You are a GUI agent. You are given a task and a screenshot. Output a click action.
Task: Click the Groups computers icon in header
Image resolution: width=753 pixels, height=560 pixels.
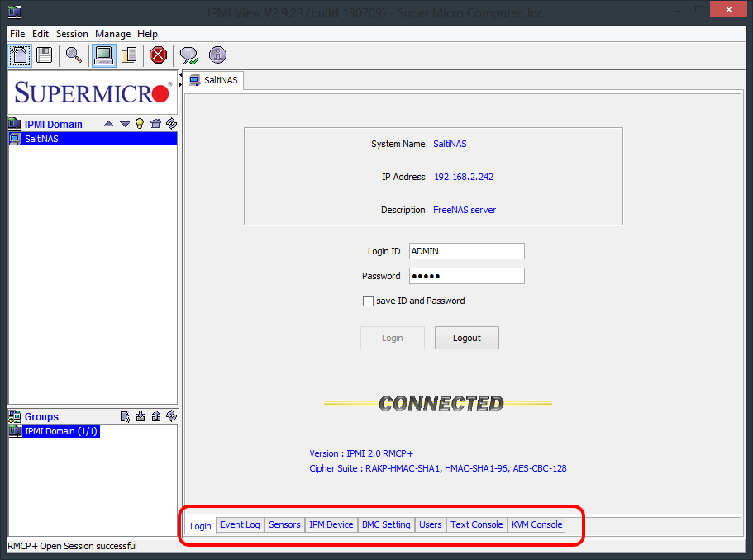15,416
